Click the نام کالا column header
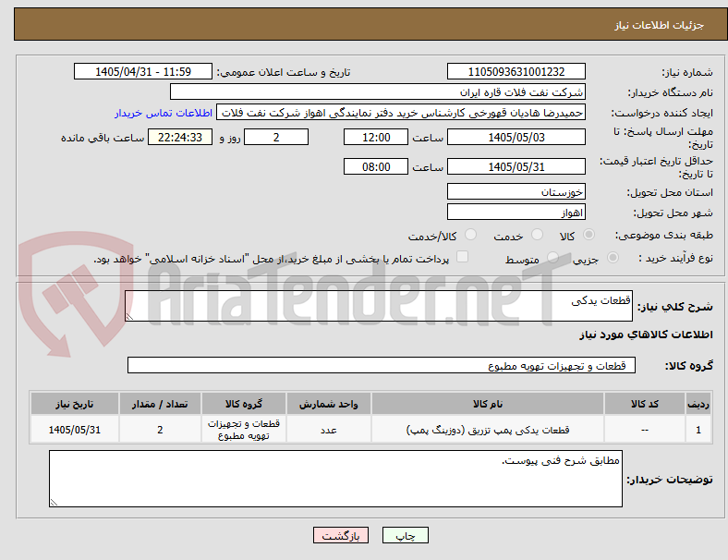728x560 pixels. coord(488,404)
